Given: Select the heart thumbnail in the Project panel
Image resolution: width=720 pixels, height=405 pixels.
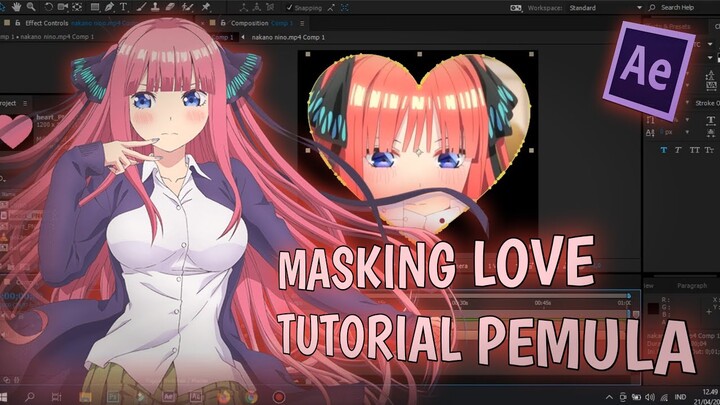Looking at the screenshot, I should click(x=16, y=130).
